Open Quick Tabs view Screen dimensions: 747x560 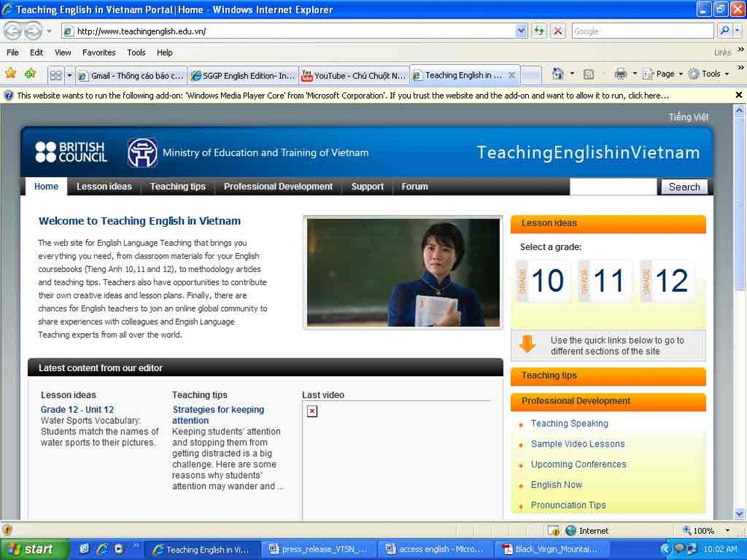click(56, 74)
